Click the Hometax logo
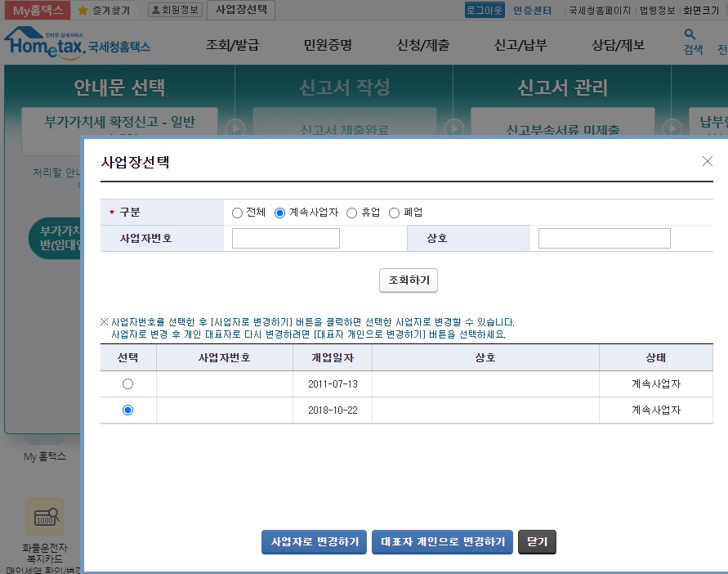Viewport: 728px width, 574px height. [78, 42]
